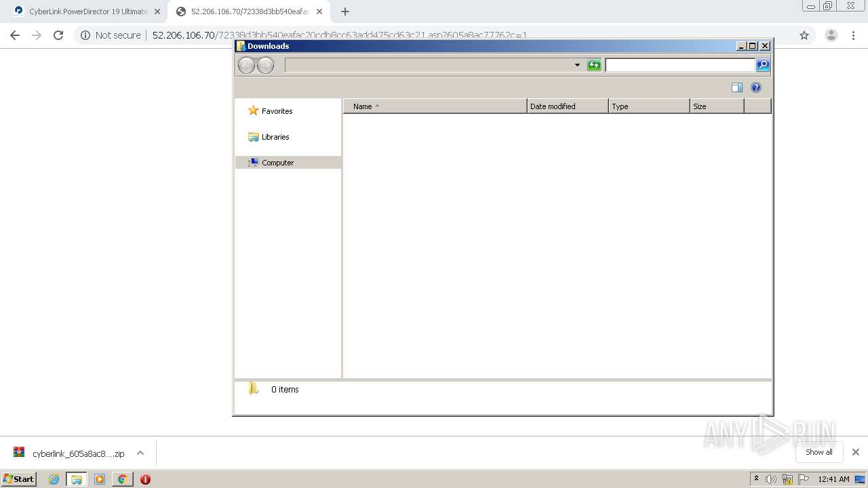Viewport: 868px width, 488px height.
Task: Bookmark this page with star icon
Action: (804, 35)
